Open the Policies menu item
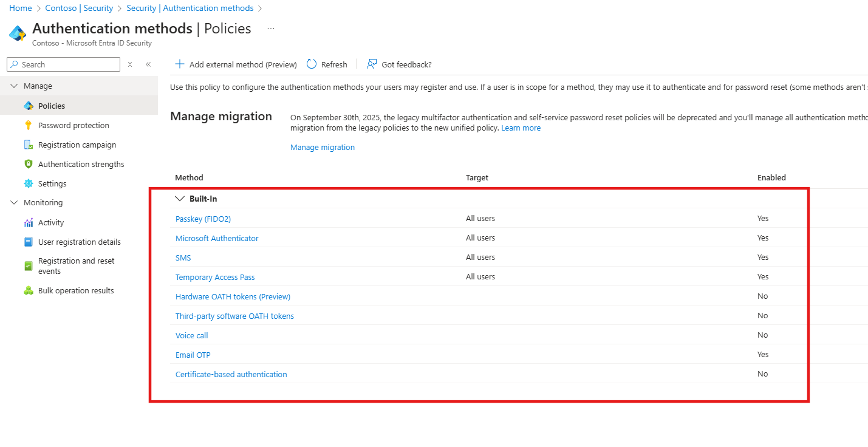This screenshot has height=447, width=868. point(52,106)
